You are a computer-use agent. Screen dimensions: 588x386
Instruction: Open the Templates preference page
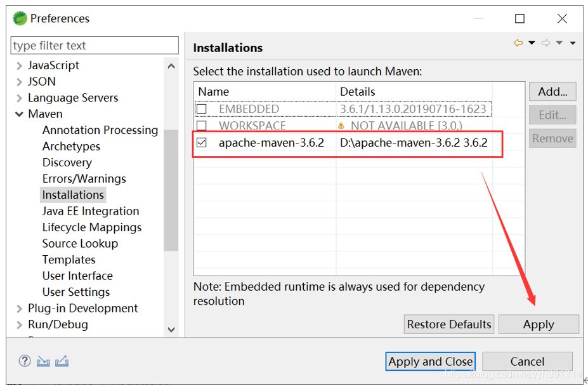[69, 259]
